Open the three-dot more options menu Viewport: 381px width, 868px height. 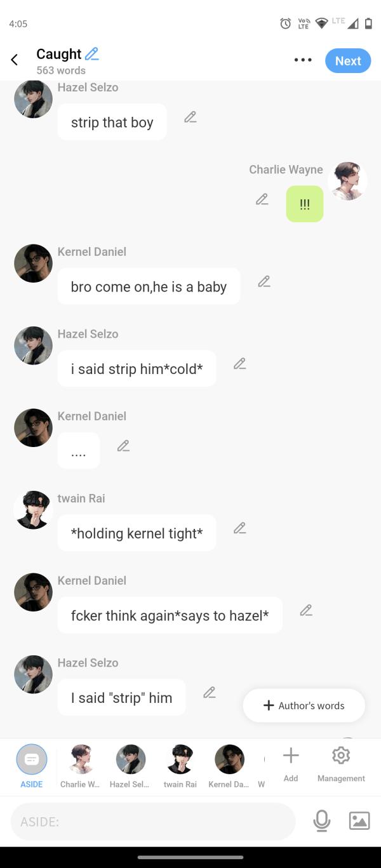pyautogui.click(x=303, y=60)
